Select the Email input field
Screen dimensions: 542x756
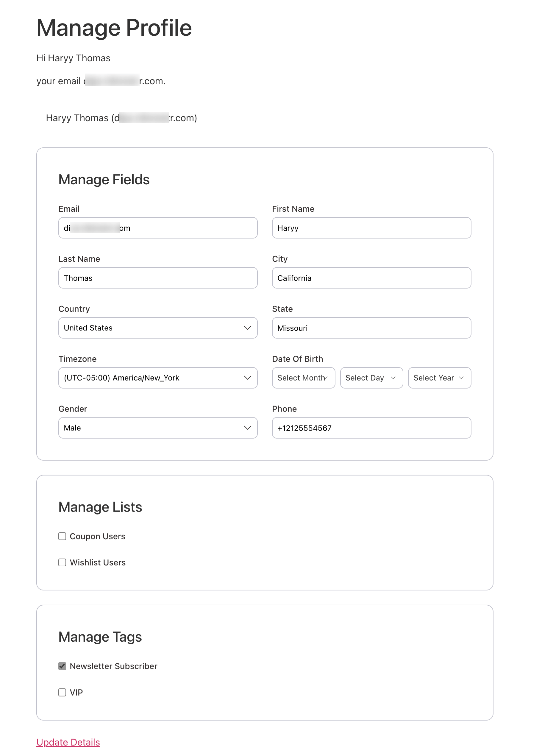(157, 228)
